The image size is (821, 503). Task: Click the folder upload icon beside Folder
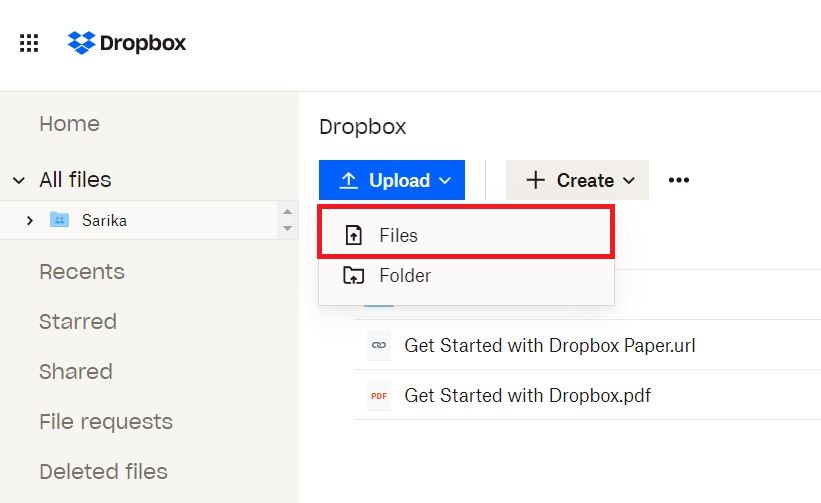(353, 275)
